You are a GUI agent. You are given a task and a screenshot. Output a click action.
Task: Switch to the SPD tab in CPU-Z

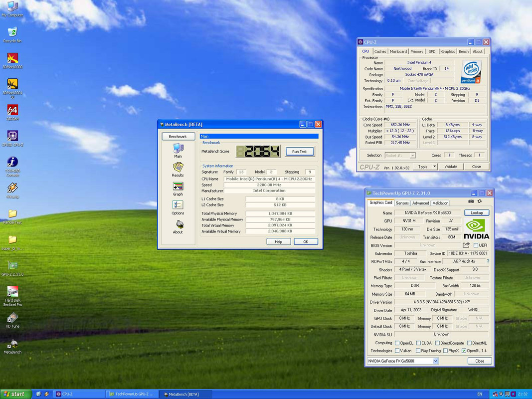(432, 51)
